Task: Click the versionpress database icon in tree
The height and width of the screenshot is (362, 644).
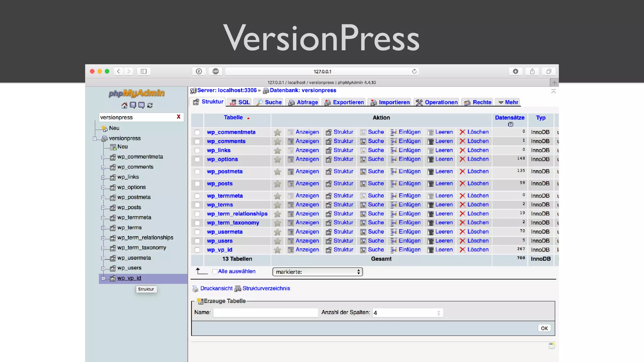Action: tap(105, 139)
